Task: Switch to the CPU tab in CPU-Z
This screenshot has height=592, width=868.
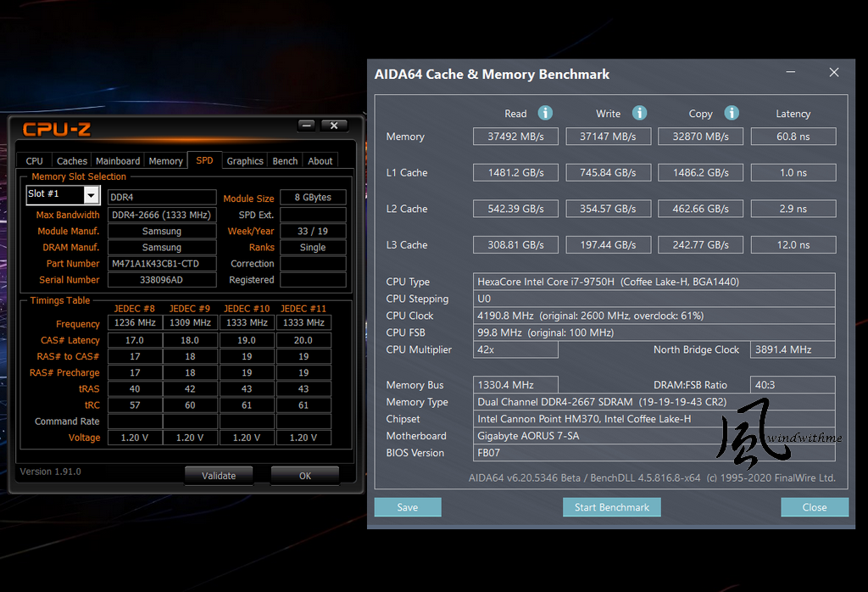Action: (34, 160)
